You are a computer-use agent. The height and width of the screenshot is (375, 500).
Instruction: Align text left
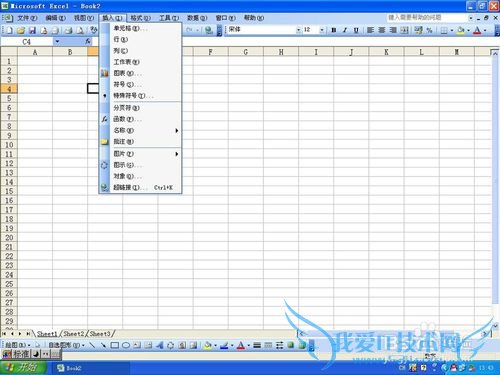coord(370,30)
